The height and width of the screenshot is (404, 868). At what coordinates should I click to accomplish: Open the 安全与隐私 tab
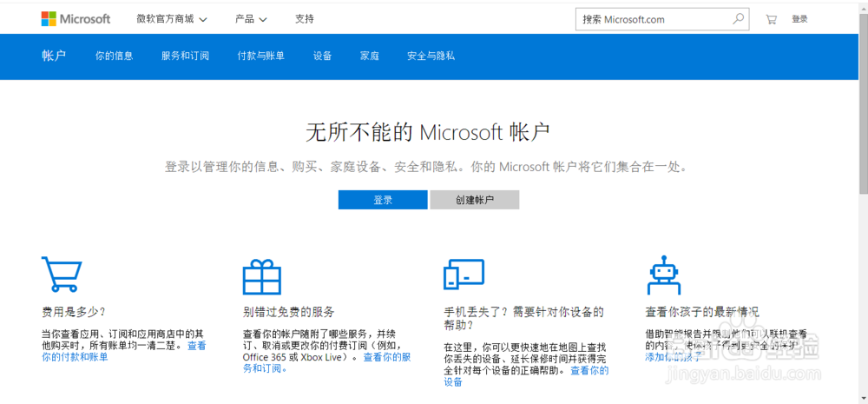[431, 56]
